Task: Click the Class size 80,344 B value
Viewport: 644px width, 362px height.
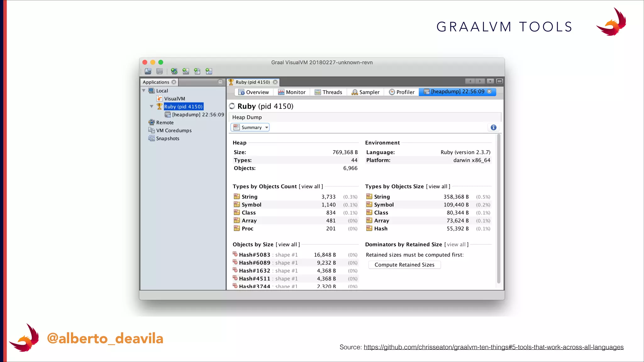Action: coord(458,213)
